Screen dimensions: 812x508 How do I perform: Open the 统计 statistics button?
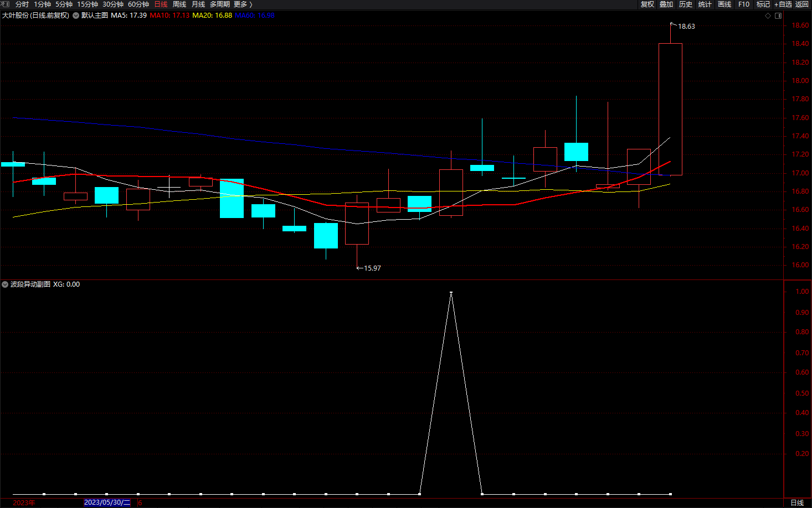(x=705, y=4)
